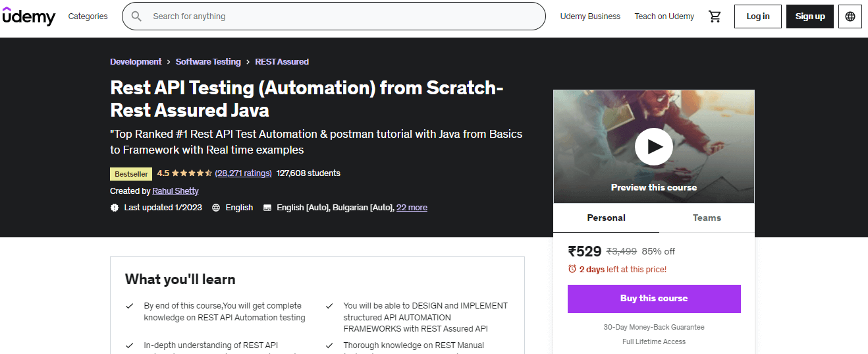Open Teach on Udemy link
Screen dimensions: 868x354
(664, 16)
